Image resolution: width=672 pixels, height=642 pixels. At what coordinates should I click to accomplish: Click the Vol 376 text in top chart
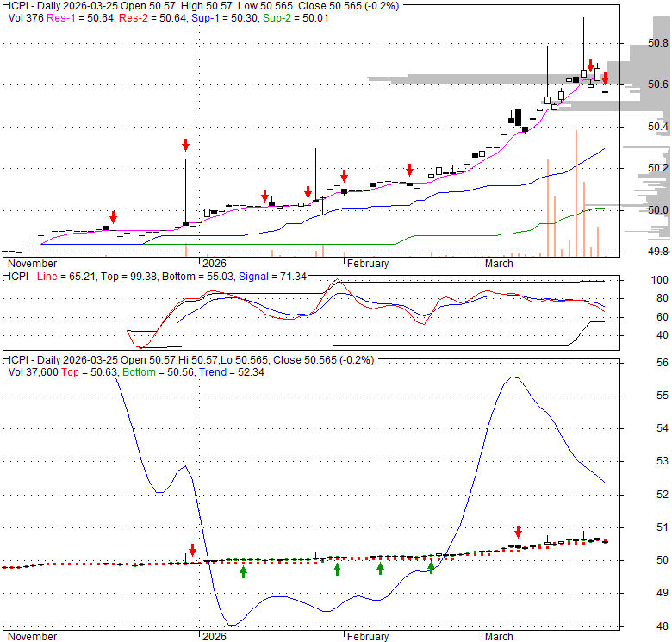point(26,18)
